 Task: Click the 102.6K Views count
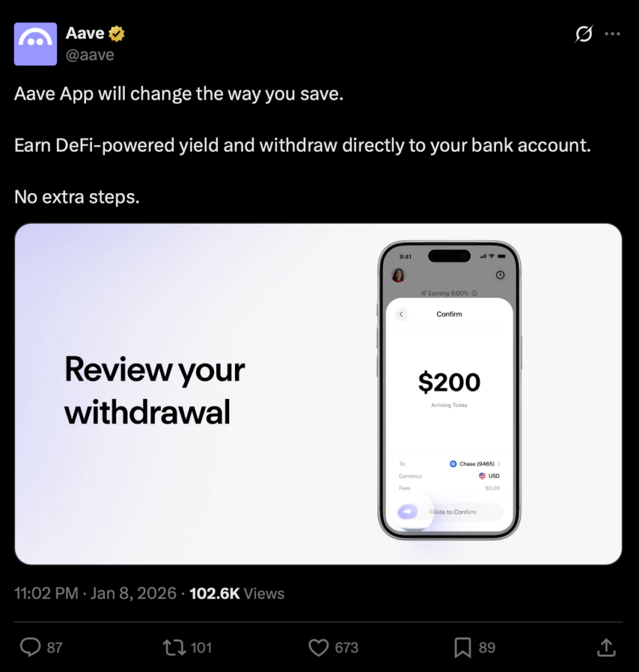pos(236,593)
